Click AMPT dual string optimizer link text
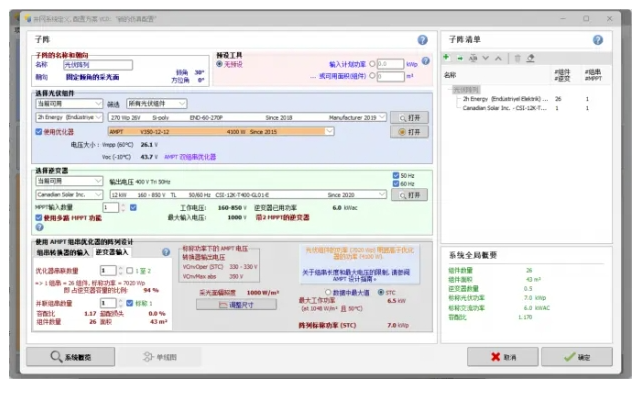 [190, 157]
